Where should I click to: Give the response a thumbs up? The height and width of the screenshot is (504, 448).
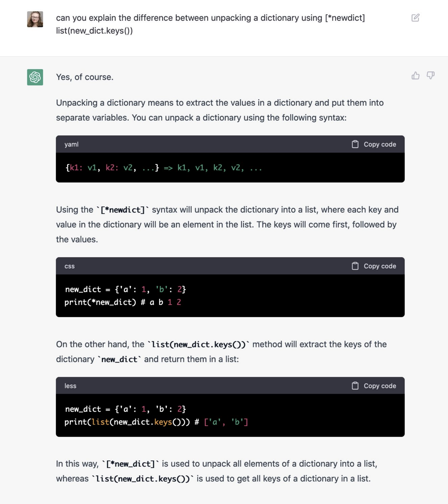(415, 76)
